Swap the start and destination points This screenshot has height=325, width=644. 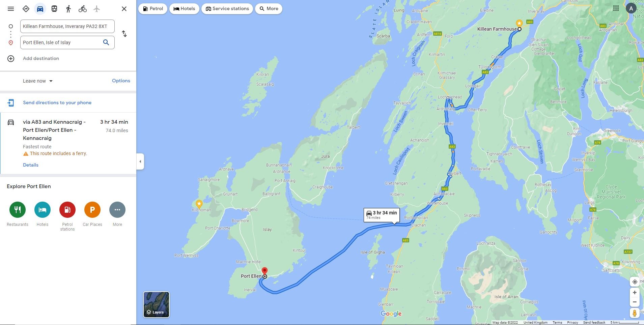click(x=124, y=34)
